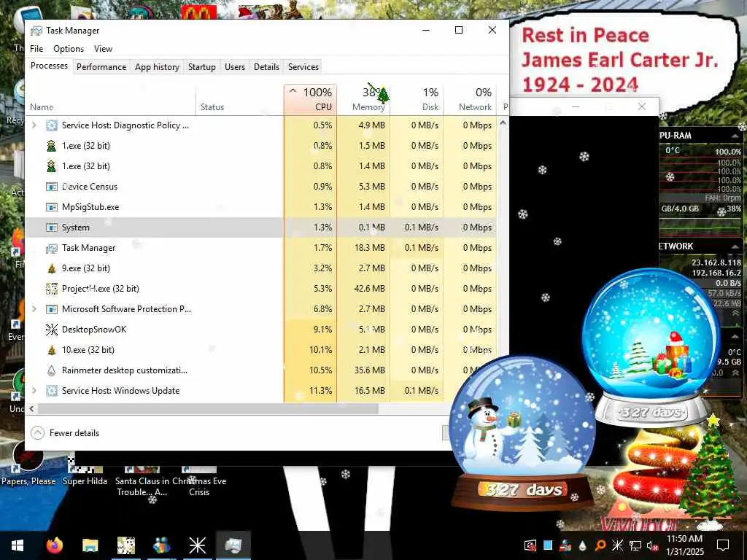Open the Options menu
Image resolution: width=747 pixels, height=560 pixels.
pyautogui.click(x=69, y=49)
